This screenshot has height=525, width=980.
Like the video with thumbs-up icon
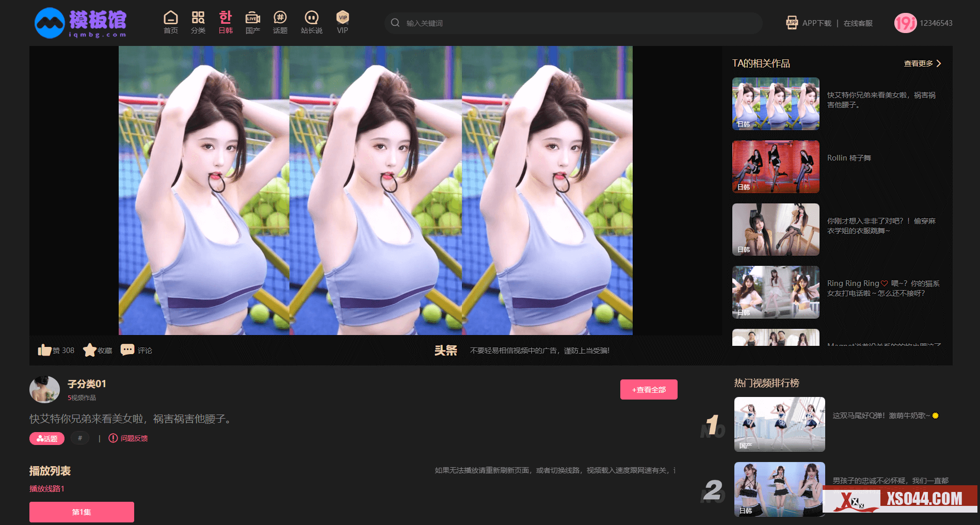point(44,350)
